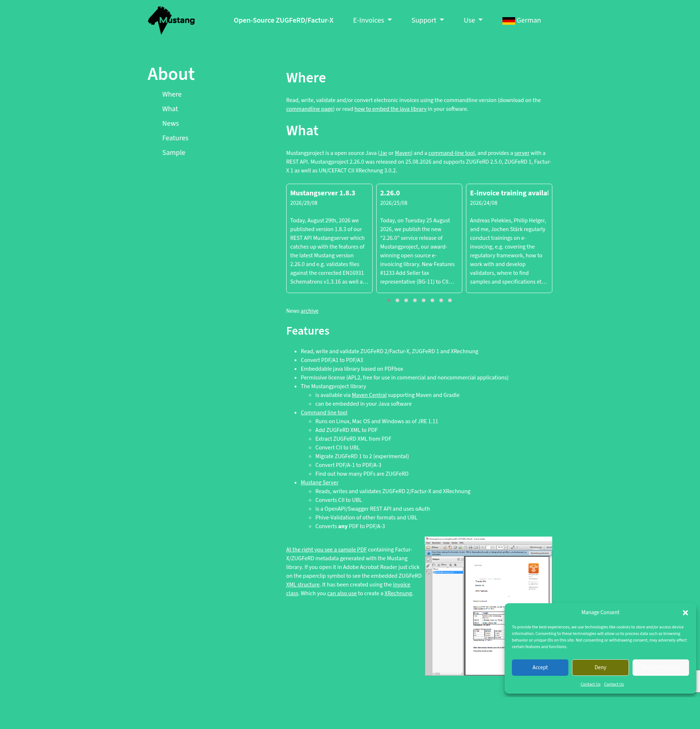This screenshot has width=700, height=729.
Task: Open the commandline page link
Action: pos(310,109)
